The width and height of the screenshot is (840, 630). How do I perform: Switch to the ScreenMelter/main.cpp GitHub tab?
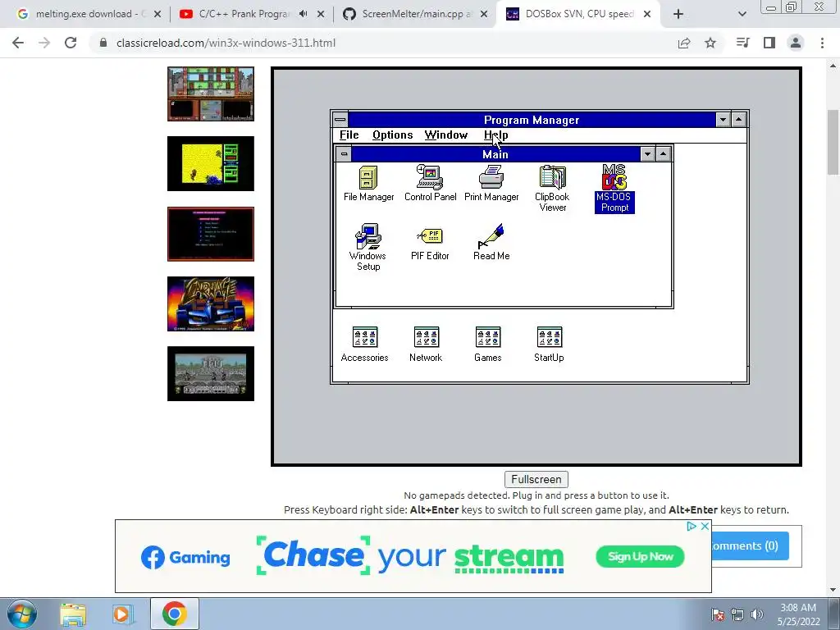coord(415,14)
